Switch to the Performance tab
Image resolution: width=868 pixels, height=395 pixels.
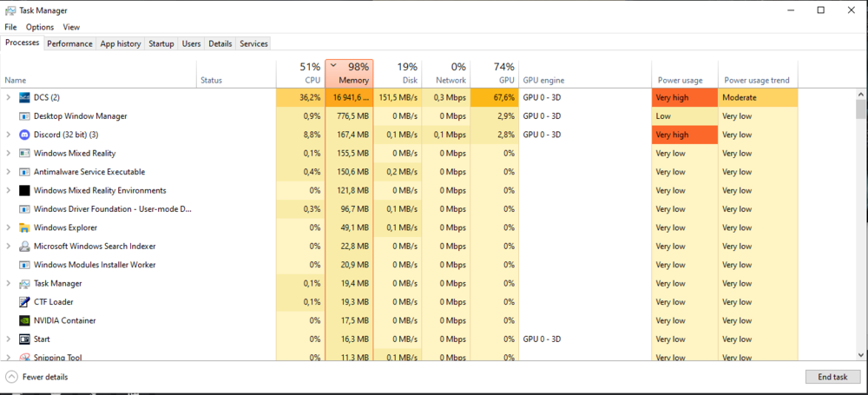[69, 43]
